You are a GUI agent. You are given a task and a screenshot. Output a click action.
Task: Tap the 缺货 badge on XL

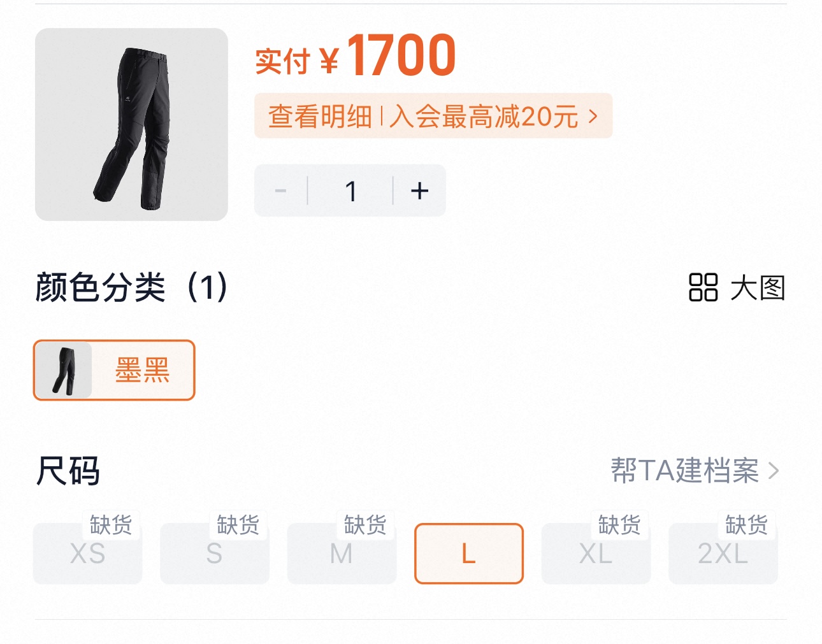pos(619,525)
